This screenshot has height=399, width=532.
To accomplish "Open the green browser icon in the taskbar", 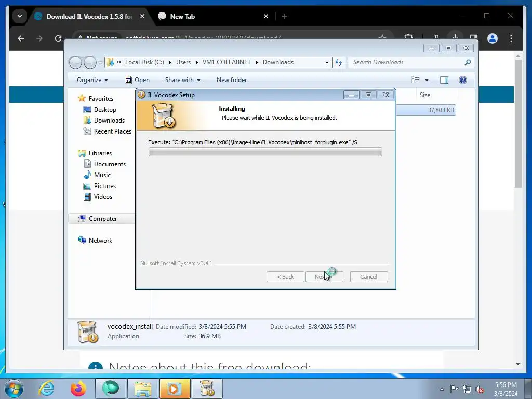I will [111, 389].
